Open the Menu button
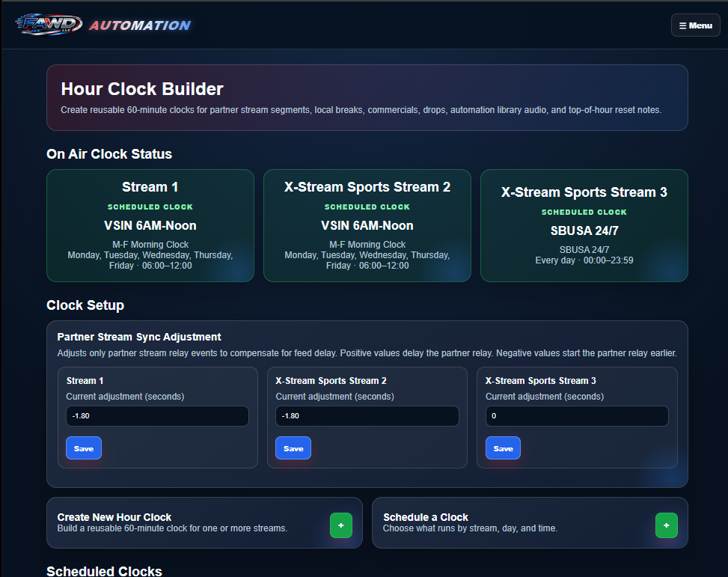 point(695,25)
